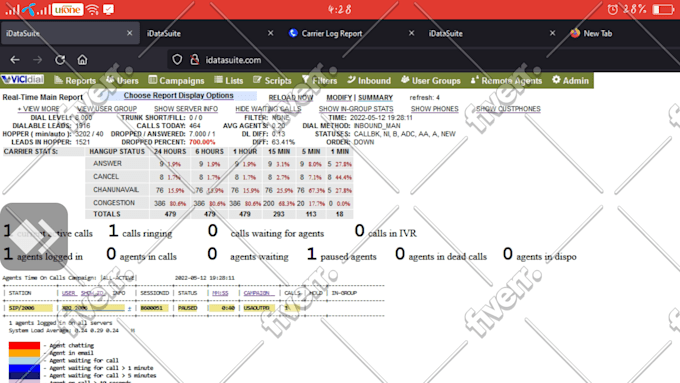The height and width of the screenshot is (383, 680).
Task: Click RELOAD NOW link
Action: pyautogui.click(x=291, y=98)
